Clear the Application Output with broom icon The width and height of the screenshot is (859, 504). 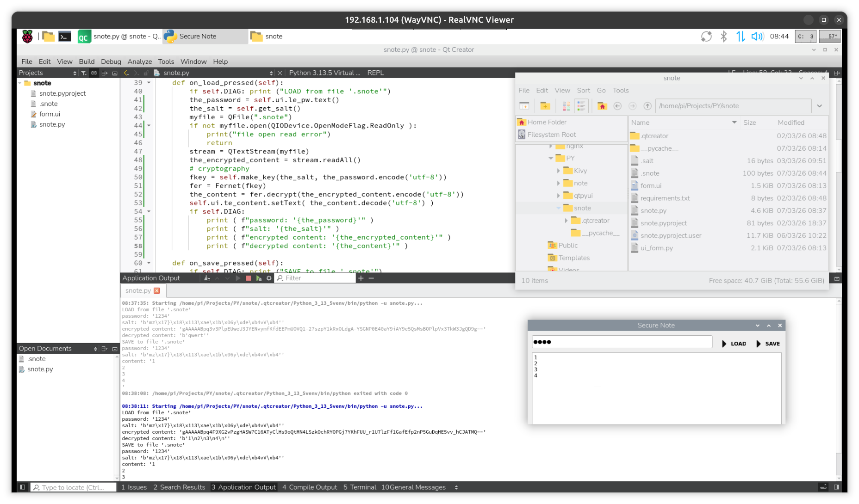pyautogui.click(x=207, y=278)
